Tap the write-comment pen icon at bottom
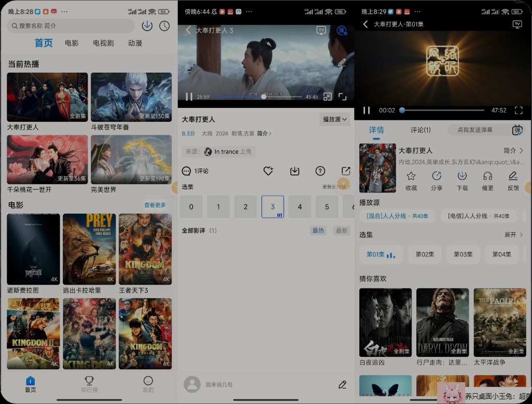 tap(342, 384)
